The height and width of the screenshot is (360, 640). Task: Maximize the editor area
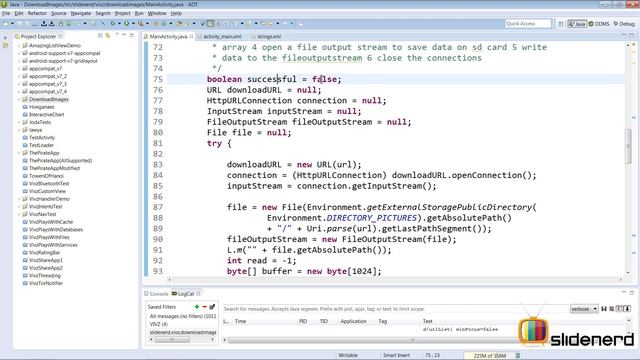pyautogui.click(x=631, y=36)
